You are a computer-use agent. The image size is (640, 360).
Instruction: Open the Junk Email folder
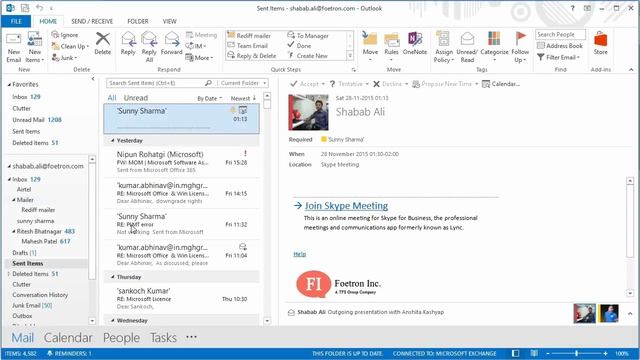pos(32,305)
